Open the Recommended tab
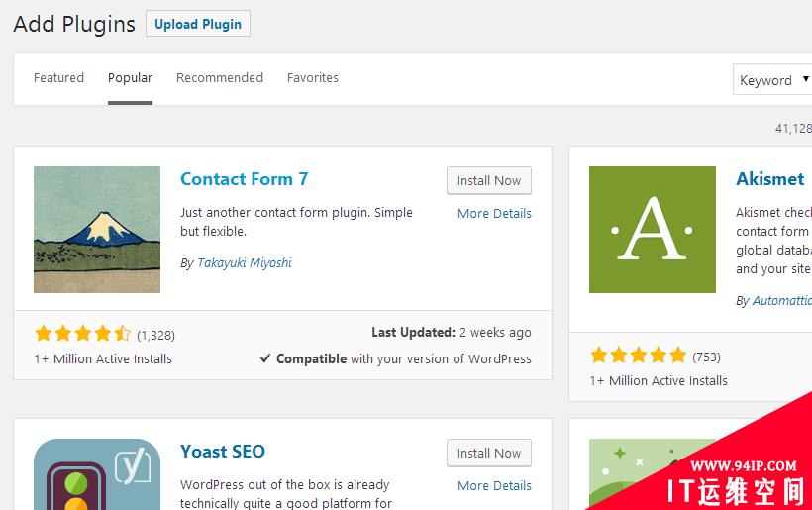 [220, 77]
